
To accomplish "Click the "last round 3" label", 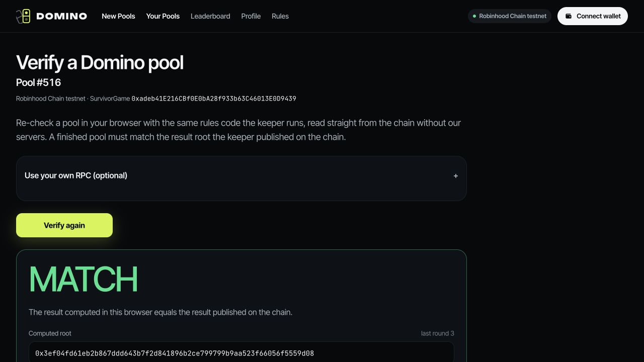I will 438,333.
